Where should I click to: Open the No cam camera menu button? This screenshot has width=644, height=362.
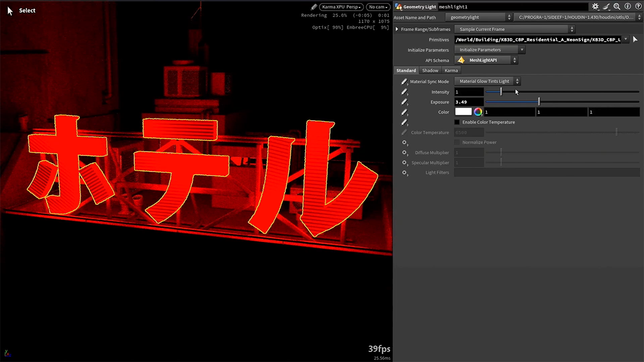pos(378,7)
